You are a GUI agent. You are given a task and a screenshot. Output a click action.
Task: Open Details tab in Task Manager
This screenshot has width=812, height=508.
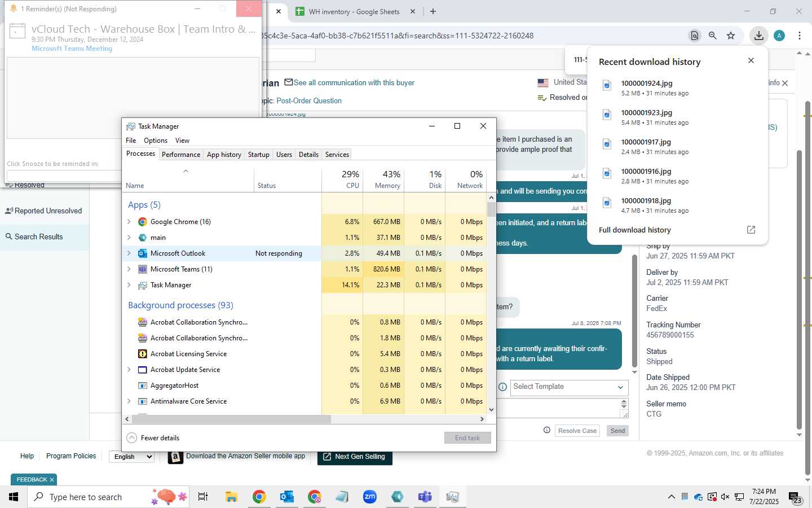[308, 155]
